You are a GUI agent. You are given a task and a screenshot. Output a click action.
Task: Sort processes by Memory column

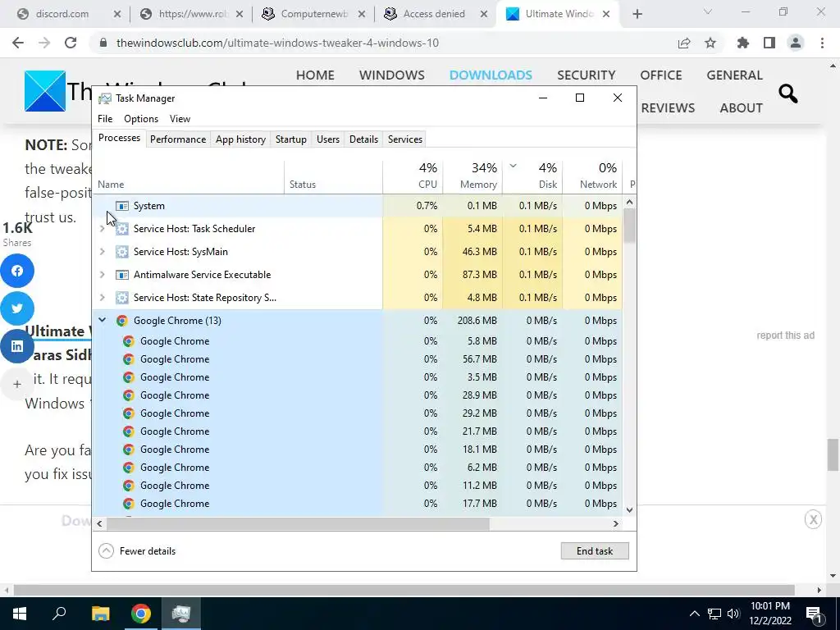coord(473,176)
